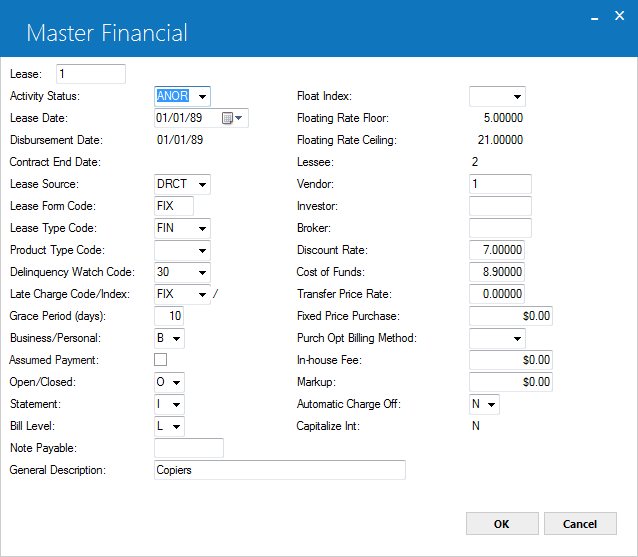
Task: Click the Fixed Price Purchase field
Action: 511,316
